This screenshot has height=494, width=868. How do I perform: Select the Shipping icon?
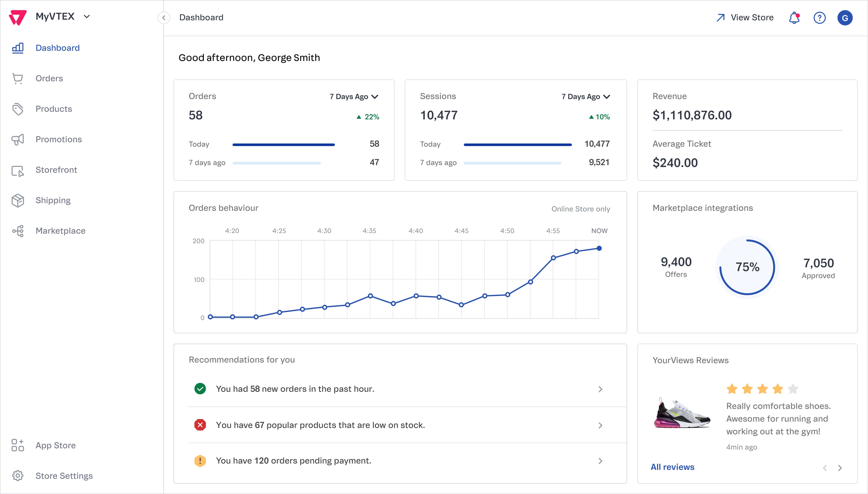point(18,200)
